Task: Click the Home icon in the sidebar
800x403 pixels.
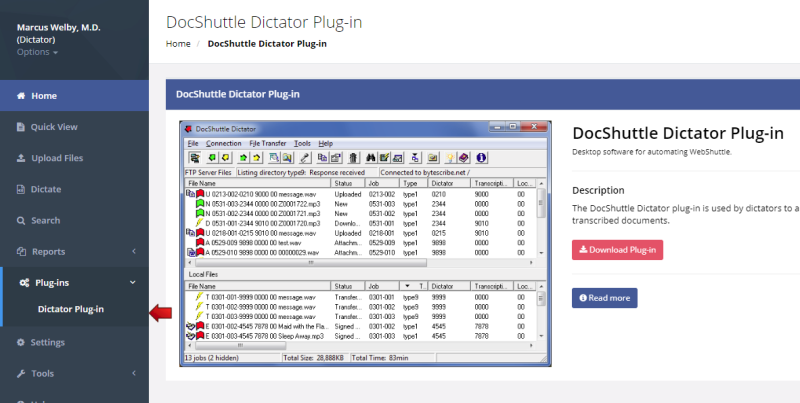Action: pyautogui.click(x=21, y=96)
